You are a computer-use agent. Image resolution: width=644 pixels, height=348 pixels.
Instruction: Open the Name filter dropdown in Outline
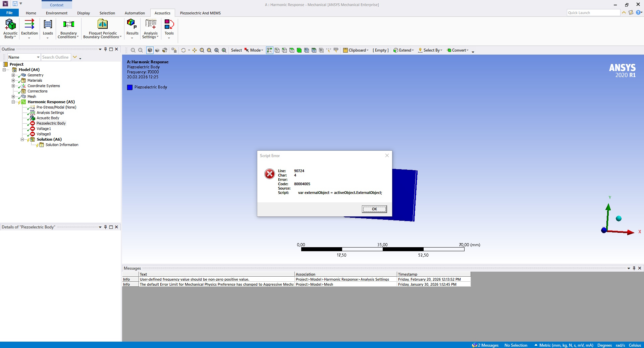click(38, 57)
